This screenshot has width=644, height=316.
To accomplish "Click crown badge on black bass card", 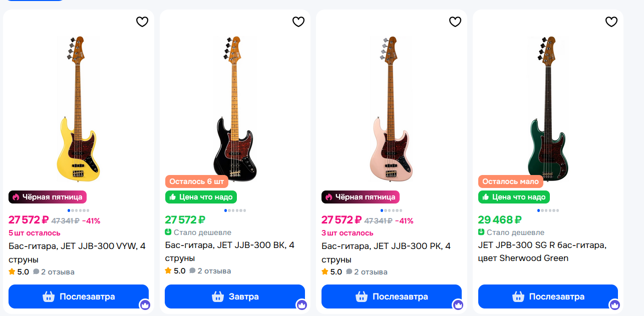I will click(301, 304).
